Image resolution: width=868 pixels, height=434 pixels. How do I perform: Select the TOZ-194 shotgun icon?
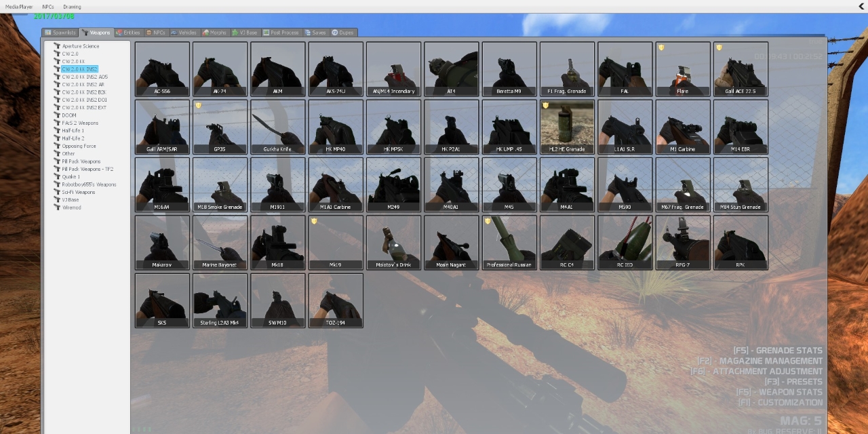point(336,300)
